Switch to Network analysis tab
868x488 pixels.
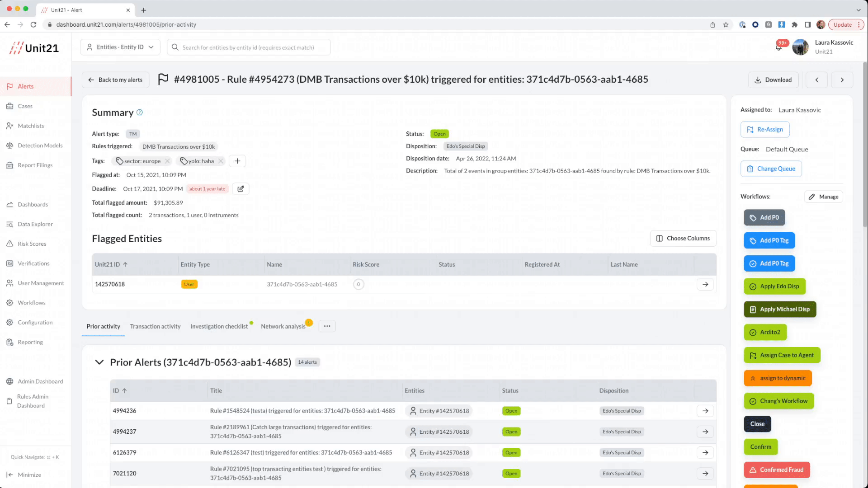click(283, 327)
